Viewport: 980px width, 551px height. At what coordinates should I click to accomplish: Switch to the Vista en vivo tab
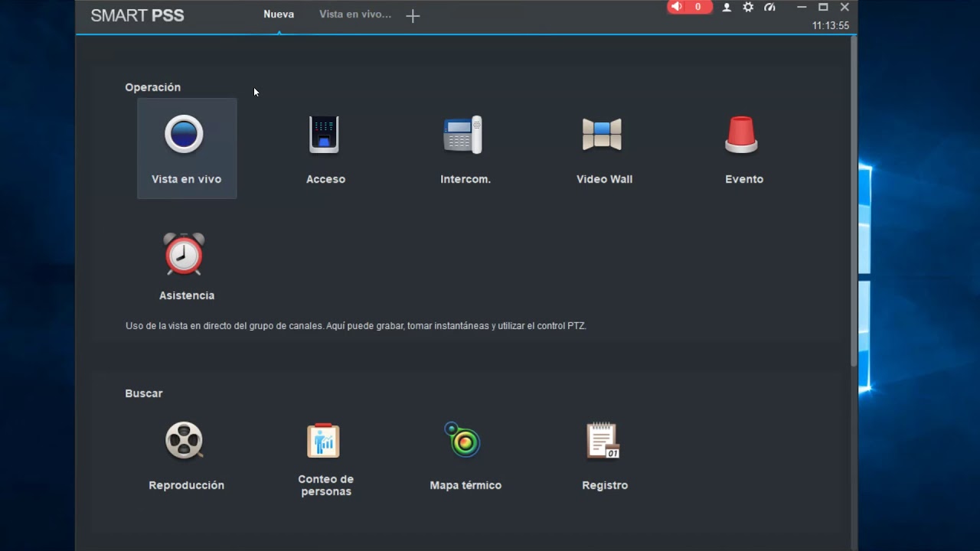pyautogui.click(x=355, y=15)
